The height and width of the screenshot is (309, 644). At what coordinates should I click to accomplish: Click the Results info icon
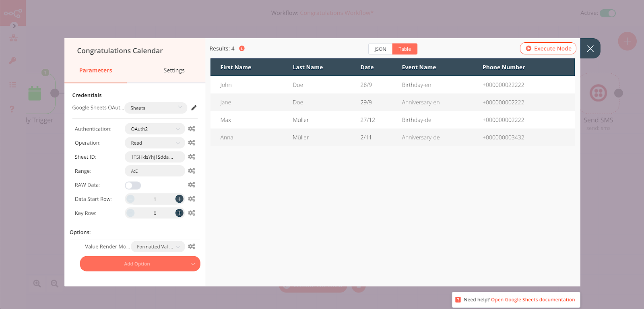(242, 48)
